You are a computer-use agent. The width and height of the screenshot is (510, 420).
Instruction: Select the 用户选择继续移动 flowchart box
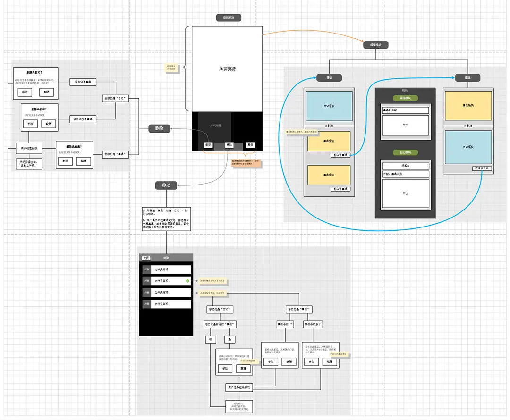point(239,387)
